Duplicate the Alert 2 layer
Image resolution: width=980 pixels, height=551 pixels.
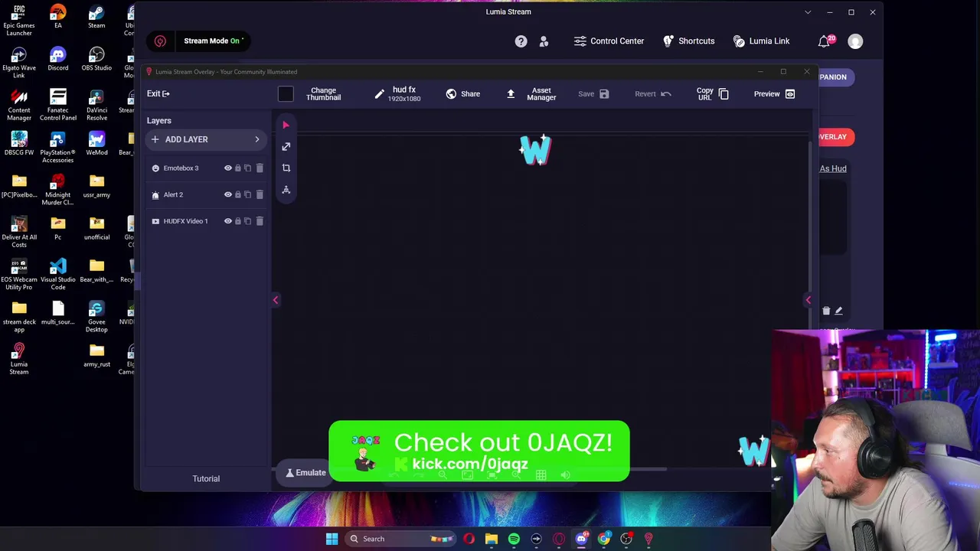[247, 194]
